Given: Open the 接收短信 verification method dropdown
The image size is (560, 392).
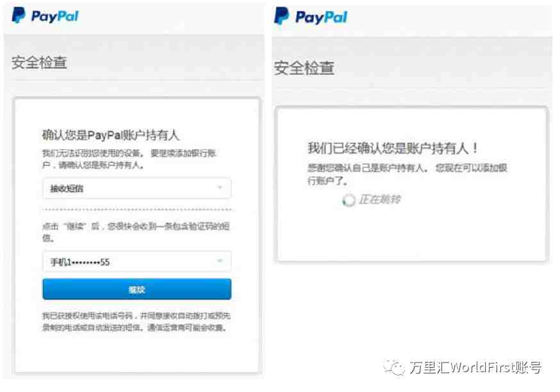Looking at the screenshot, I should [136, 188].
